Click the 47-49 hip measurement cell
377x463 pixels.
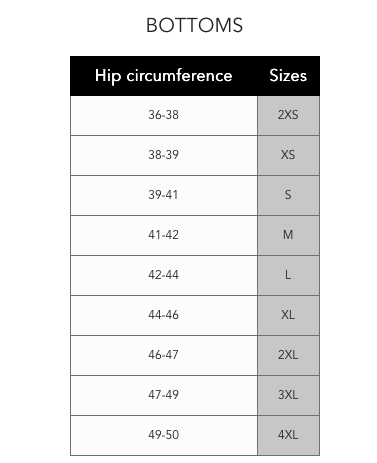(x=164, y=396)
